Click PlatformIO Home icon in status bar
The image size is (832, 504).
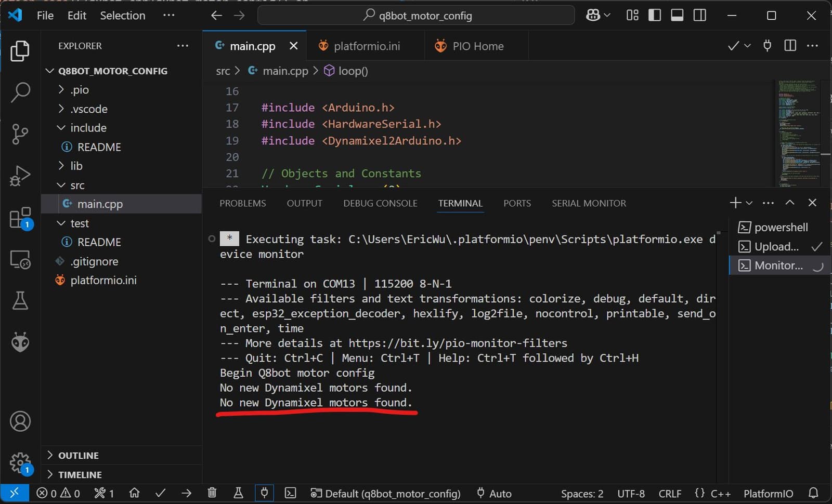[134, 493]
